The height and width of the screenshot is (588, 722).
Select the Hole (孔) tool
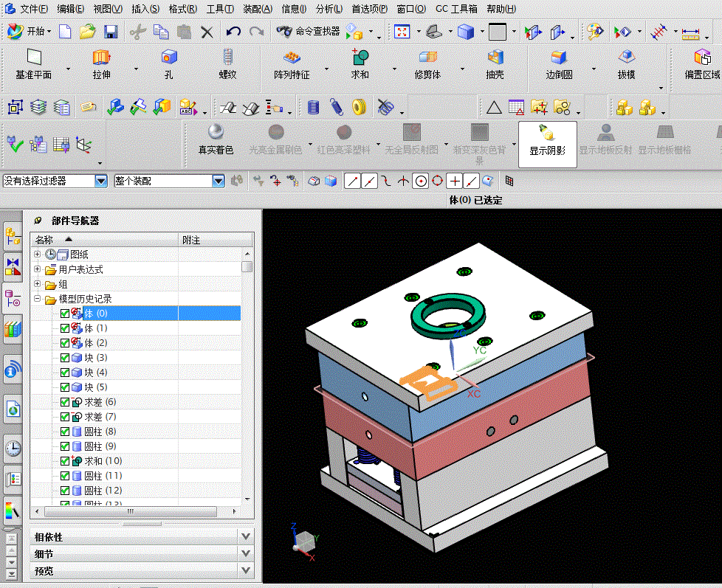point(169,64)
